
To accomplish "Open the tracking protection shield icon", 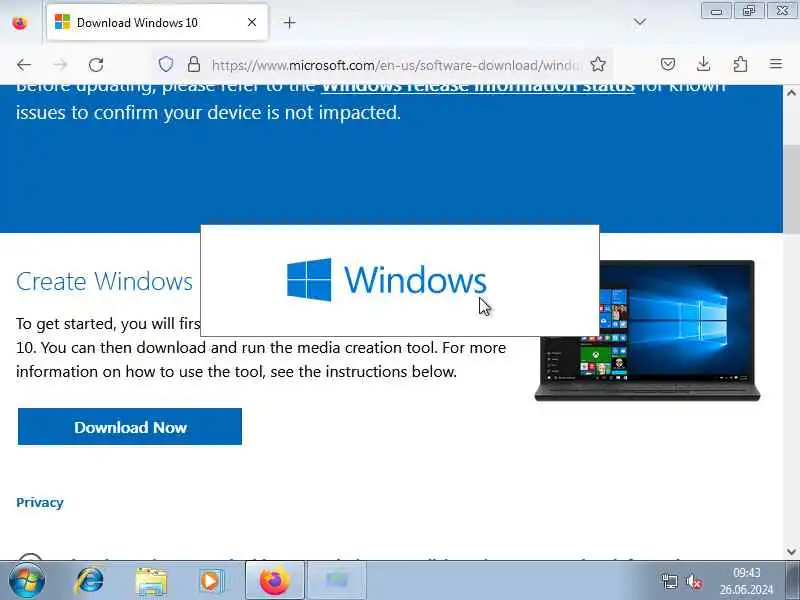I will click(166, 64).
